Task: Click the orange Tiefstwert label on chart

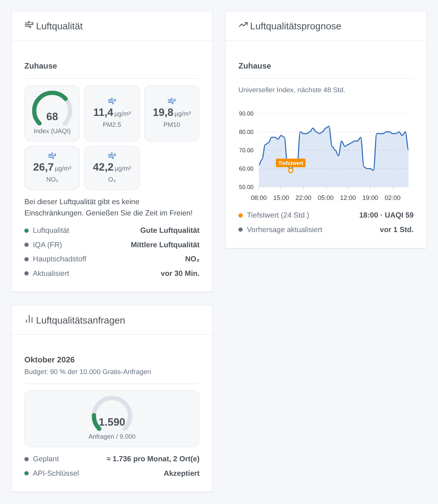Action: tap(291, 163)
